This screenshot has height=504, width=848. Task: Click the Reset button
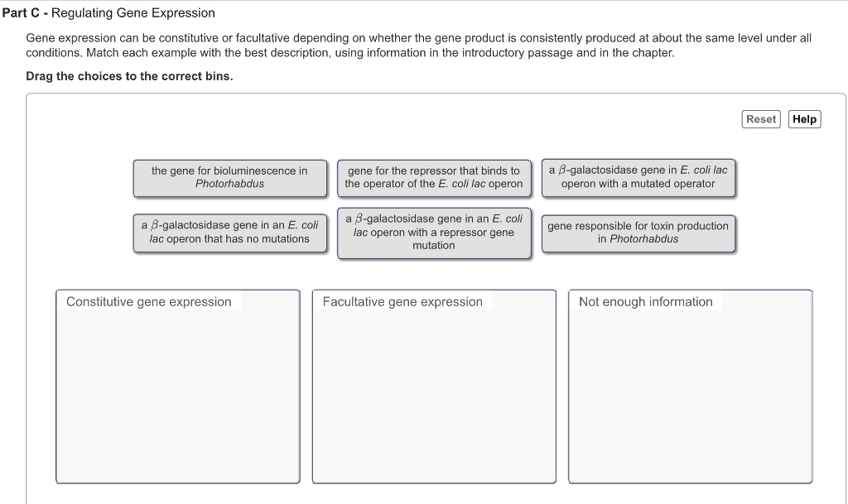[x=760, y=118]
